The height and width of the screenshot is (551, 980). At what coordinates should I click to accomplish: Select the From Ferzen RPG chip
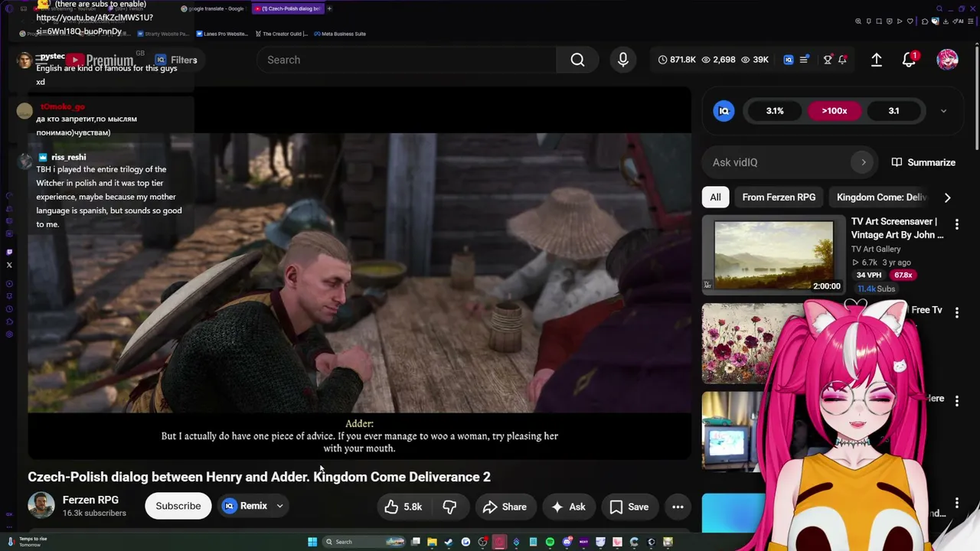[x=779, y=197]
